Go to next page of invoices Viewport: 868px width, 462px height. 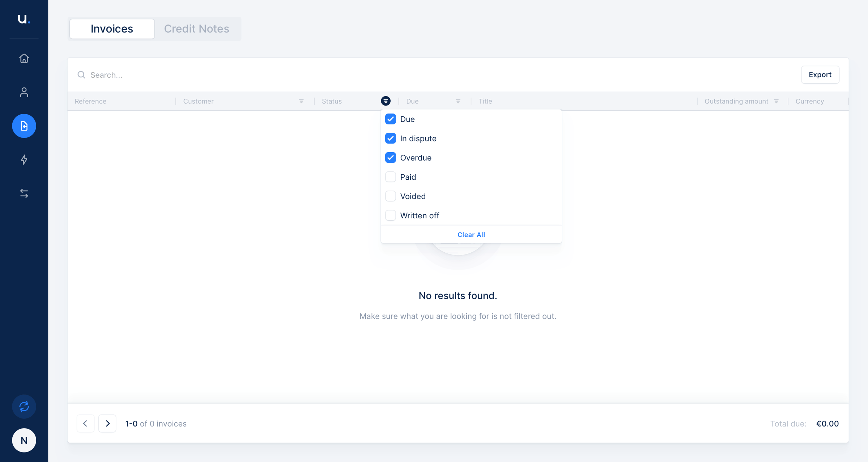[x=107, y=423]
